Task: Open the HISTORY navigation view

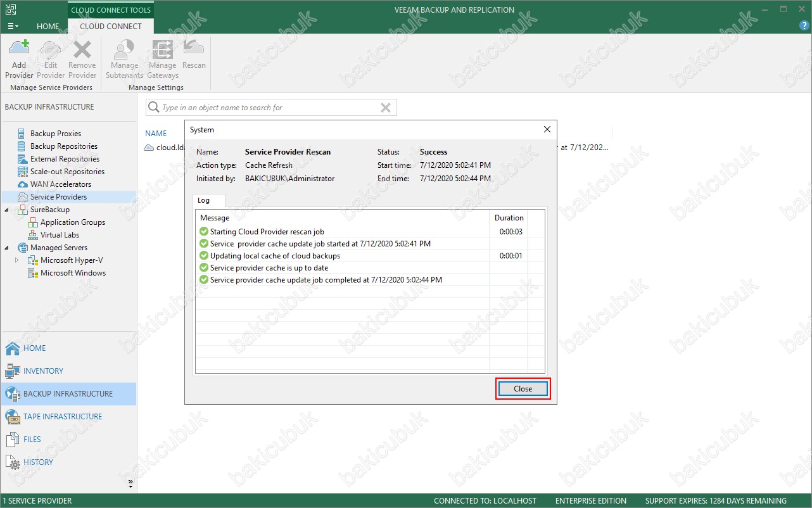Action: click(68, 462)
